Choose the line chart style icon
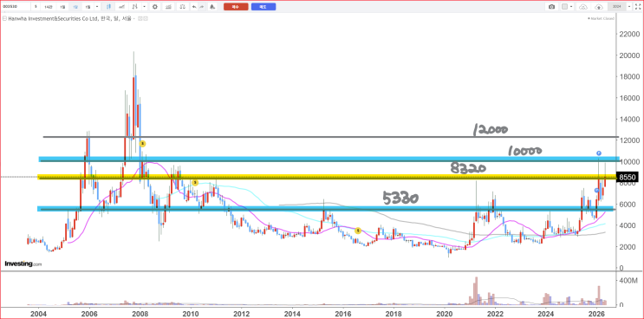Image resolution: width=644 pixels, height=319 pixels. coord(121,7)
